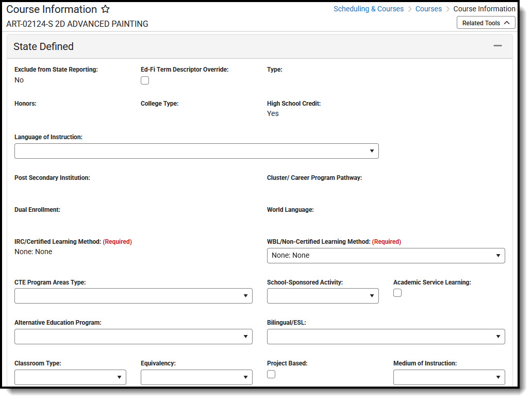Collapse the State Defined section

click(x=497, y=46)
